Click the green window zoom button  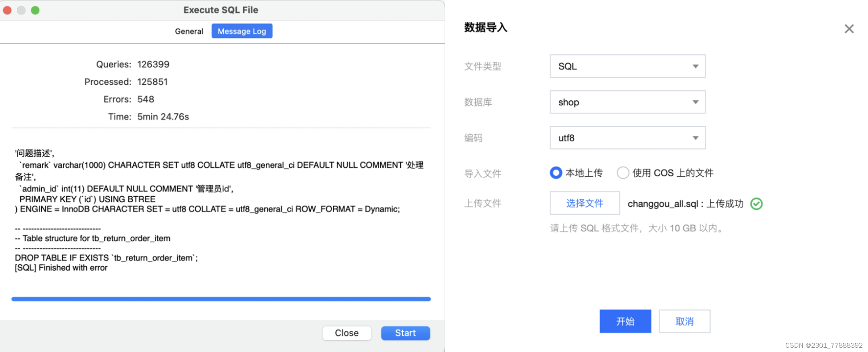click(x=35, y=10)
